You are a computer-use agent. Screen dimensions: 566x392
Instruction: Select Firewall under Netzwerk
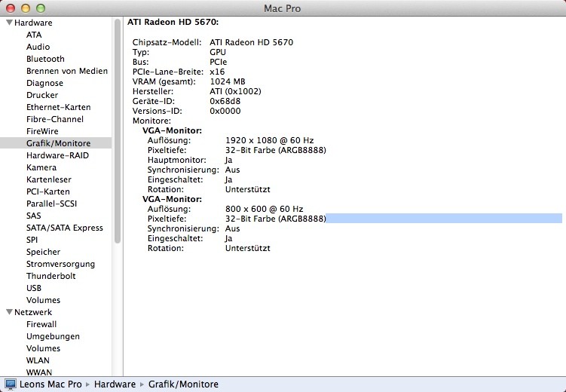pos(41,324)
